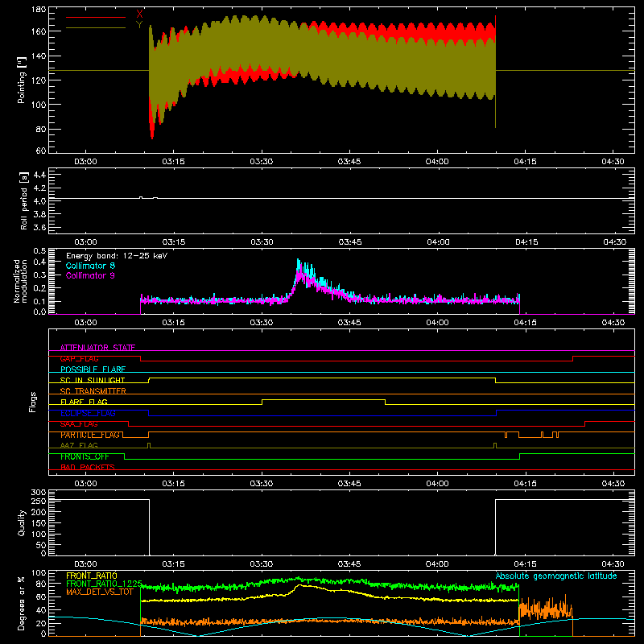
Task: Click the 300 value on Quality y-axis
Action: 39,493
